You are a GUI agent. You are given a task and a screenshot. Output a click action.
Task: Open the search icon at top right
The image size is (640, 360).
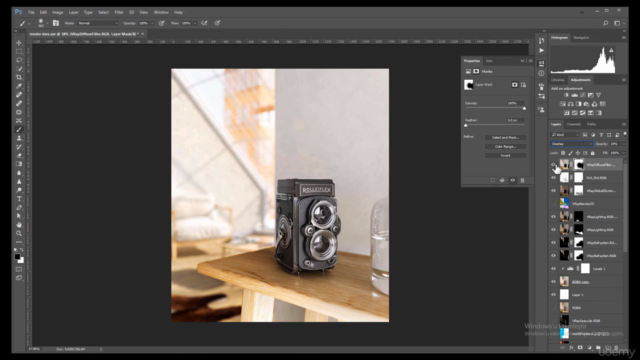[x=606, y=23]
